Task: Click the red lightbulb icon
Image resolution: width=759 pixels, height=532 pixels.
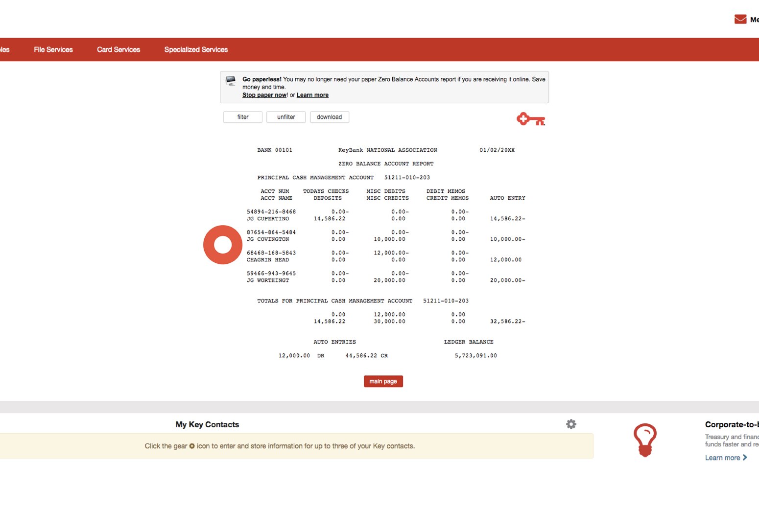Action: pyautogui.click(x=645, y=439)
